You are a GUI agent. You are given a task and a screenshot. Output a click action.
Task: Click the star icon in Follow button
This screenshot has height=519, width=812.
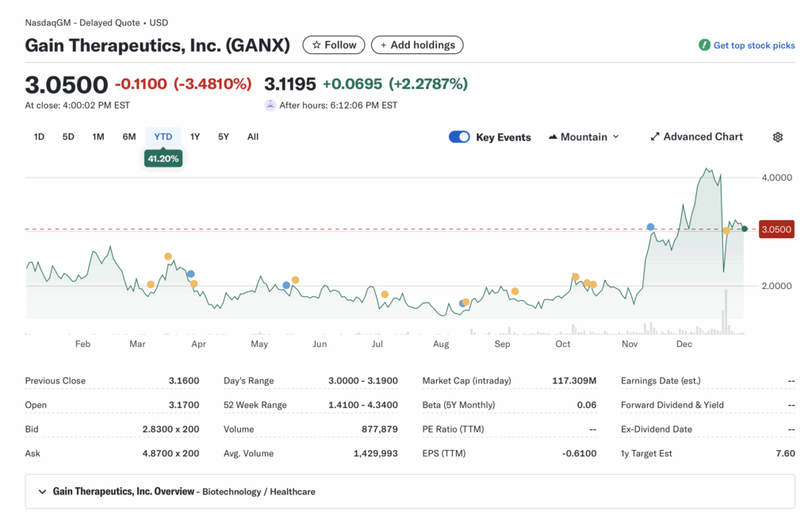coord(316,44)
